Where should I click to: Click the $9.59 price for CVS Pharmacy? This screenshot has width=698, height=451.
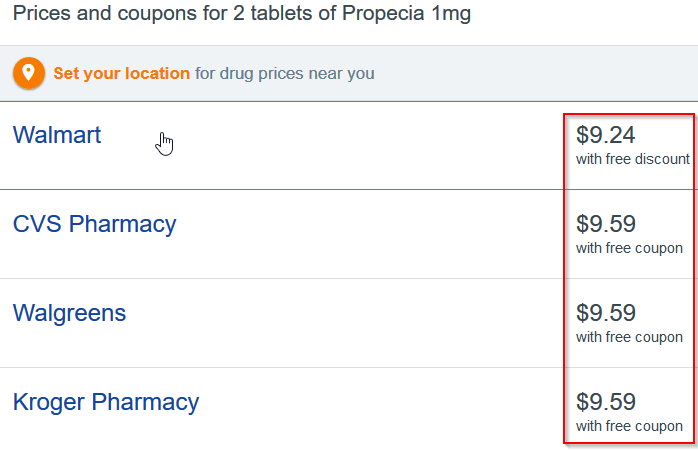pyautogui.click(x=605, y=224)
